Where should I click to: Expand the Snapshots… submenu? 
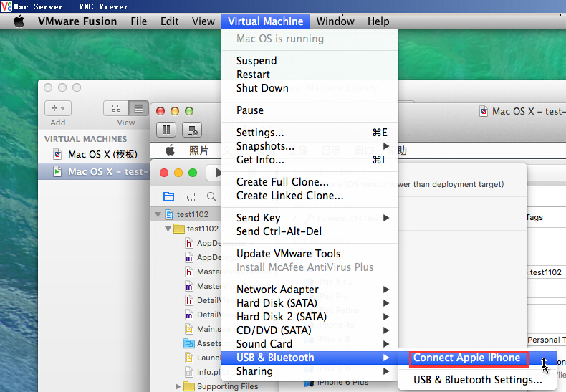pos(310,146)
